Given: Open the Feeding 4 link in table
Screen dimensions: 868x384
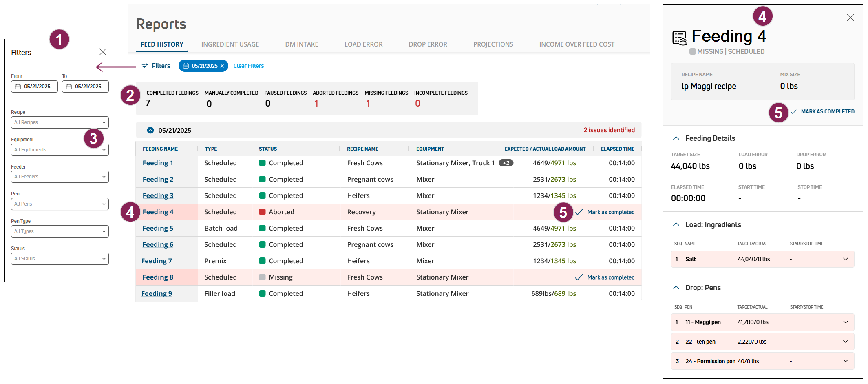Looking at the screenshot, I should coord(158,212).
